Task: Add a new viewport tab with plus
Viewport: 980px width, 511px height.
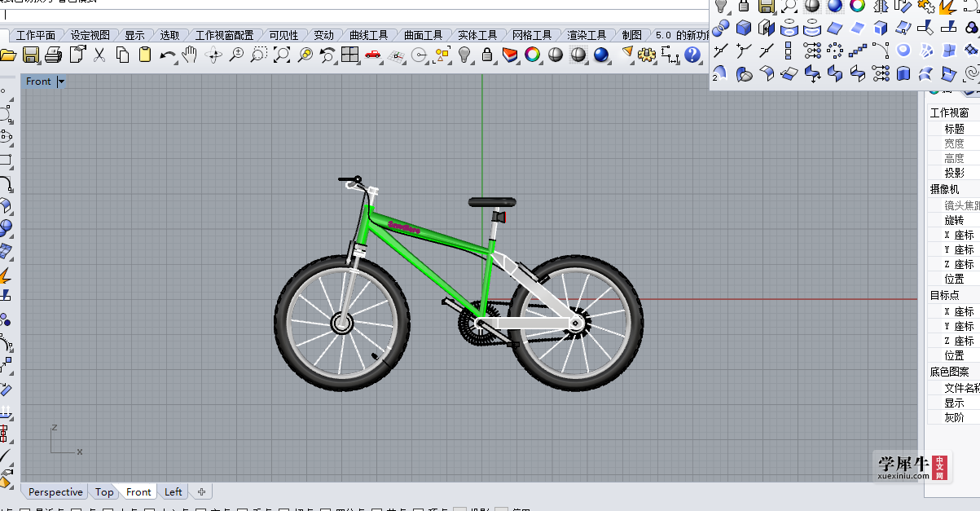Action: pos(201,491)
